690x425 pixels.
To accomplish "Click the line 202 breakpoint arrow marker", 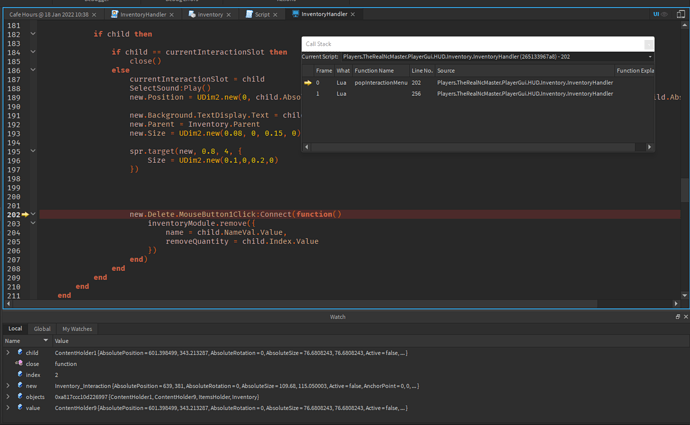I will (25, 214).
